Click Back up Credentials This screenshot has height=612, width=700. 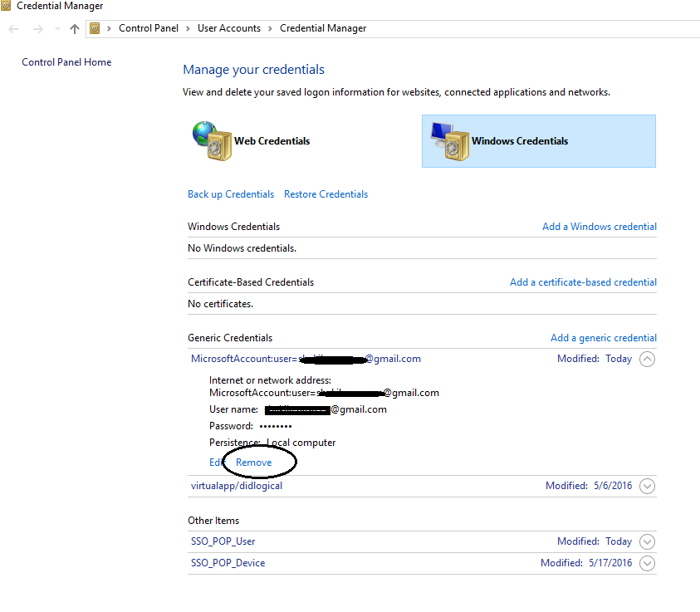[230, 193]
